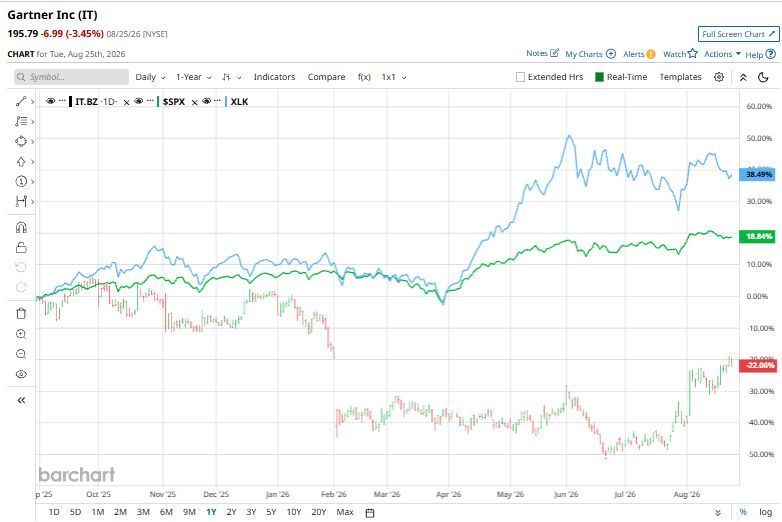Image resolution: width=782 pixels, height=522 pixels.
Task: Select the trend line drawing tool
Action: coord(20,101)
